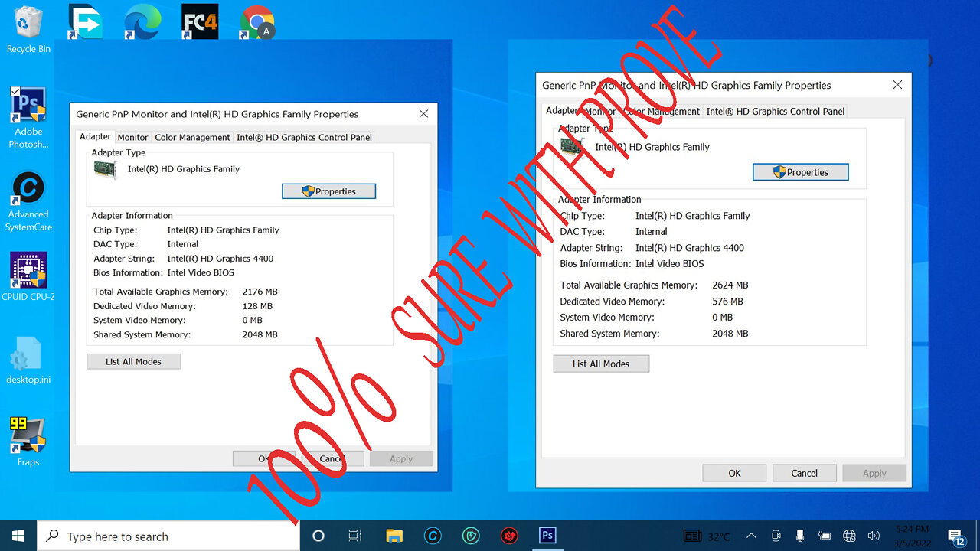
Task: Open the CPUID CPU-Z desktop shortcut
Action: [x=28, y=276]
